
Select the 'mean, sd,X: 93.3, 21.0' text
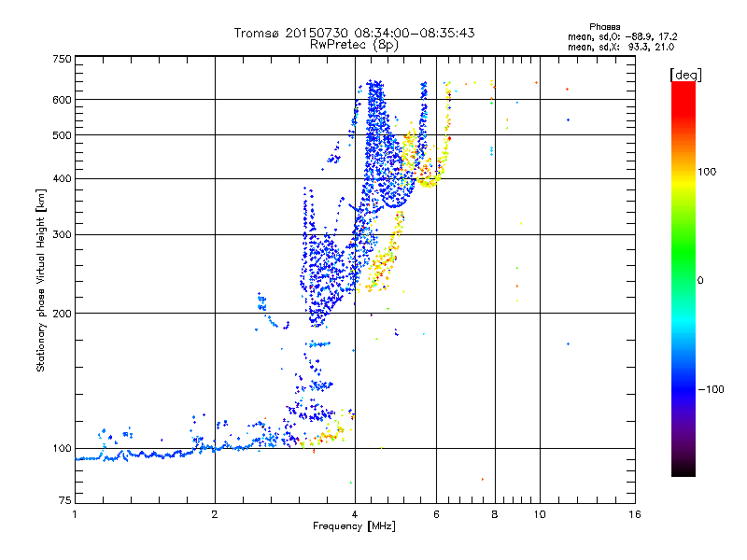(x=621, y=47)
